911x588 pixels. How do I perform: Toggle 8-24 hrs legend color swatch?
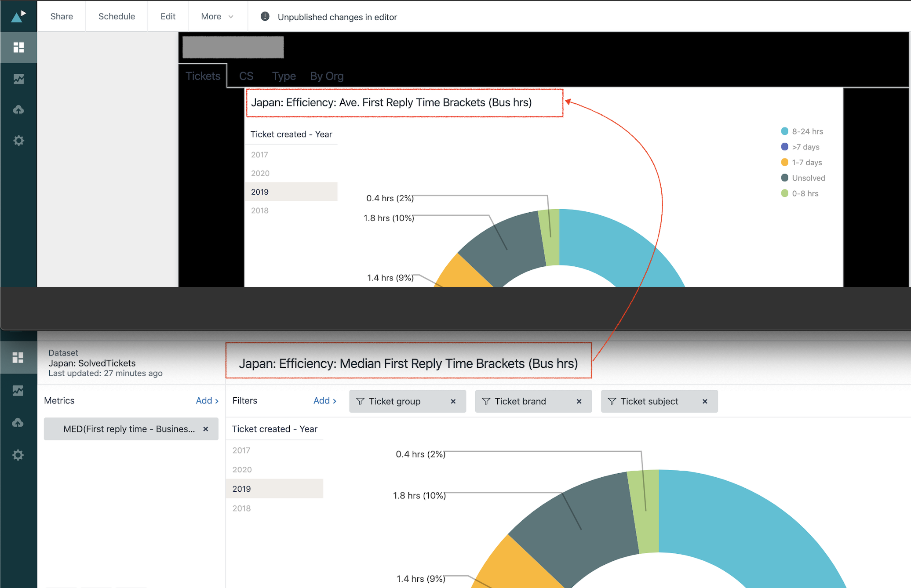point(784,131)
